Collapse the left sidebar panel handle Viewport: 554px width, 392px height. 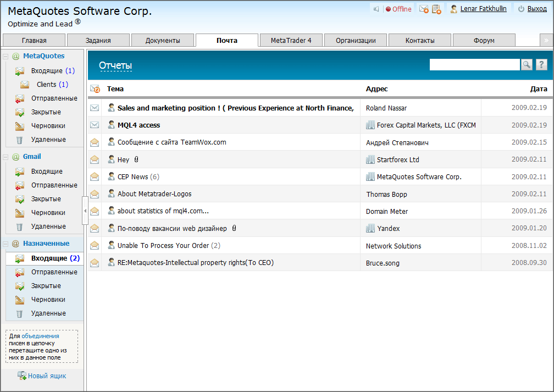tap(85, 211)
